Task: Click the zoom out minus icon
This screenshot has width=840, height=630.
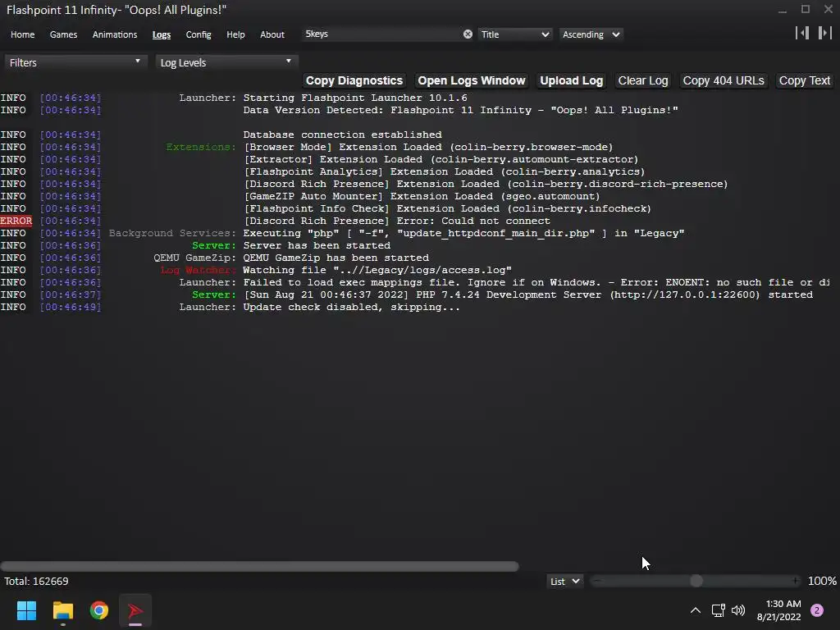Action: point(597,581)
